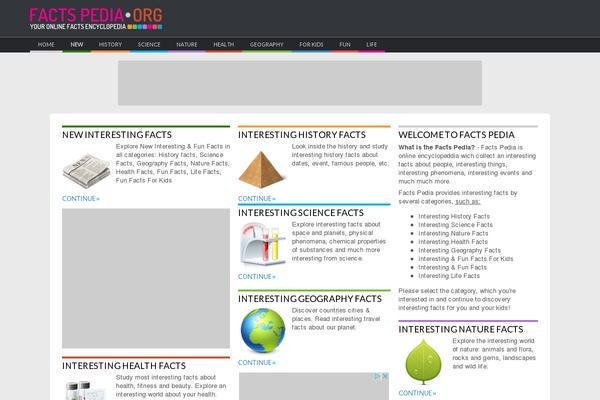Open the Interesting Health Facts heading
The height and width of the screenshot is (400, 600).
click(x=124, y=366)
